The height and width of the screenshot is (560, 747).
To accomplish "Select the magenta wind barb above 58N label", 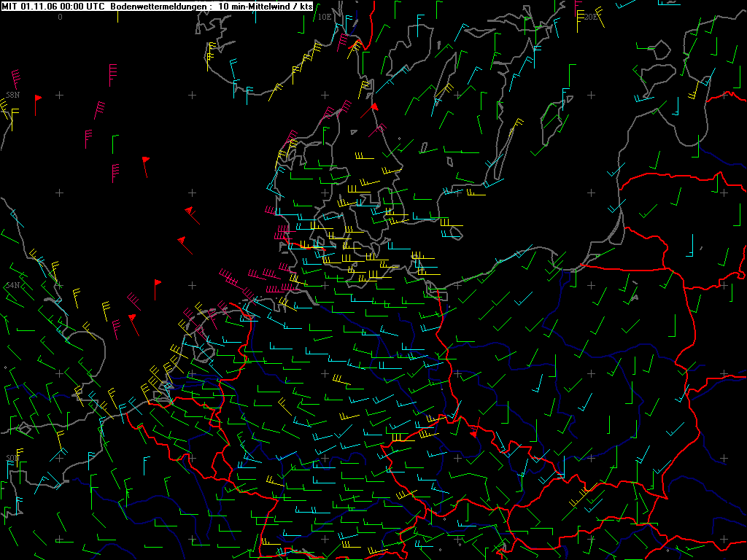I will (x=16, y=79).
